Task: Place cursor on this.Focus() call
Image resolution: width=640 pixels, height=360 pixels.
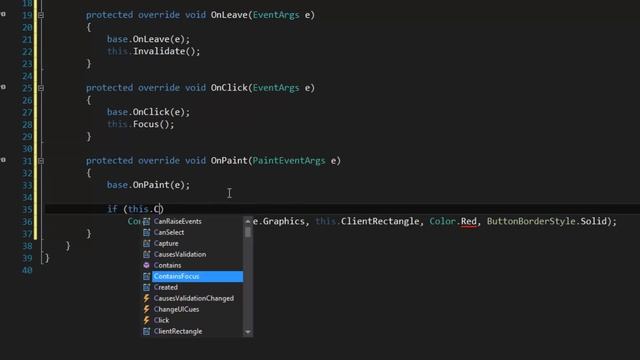Action: [x=140, y=124]
